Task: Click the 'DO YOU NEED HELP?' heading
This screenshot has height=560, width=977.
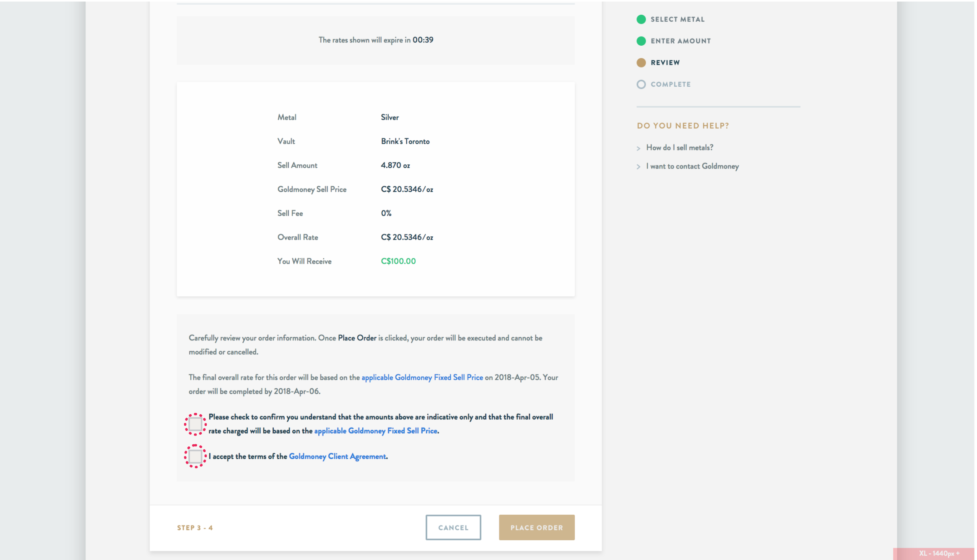Action: coord(683,126)
